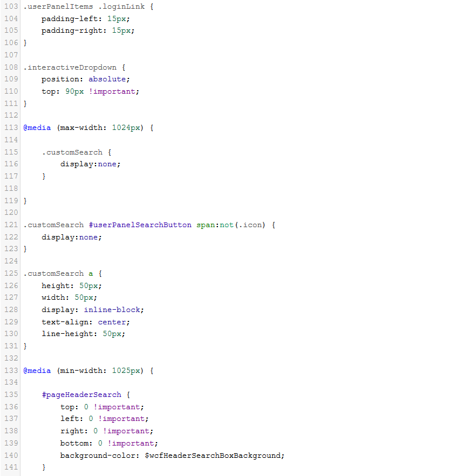458x476 pixels.
Task: Click line number 103 in the gutter
Action: pos(10,6)
